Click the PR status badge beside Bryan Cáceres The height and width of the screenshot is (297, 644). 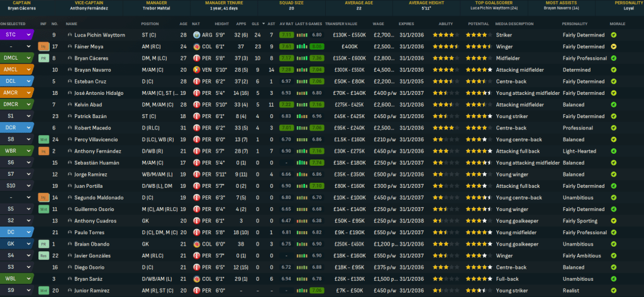point(43,58)
